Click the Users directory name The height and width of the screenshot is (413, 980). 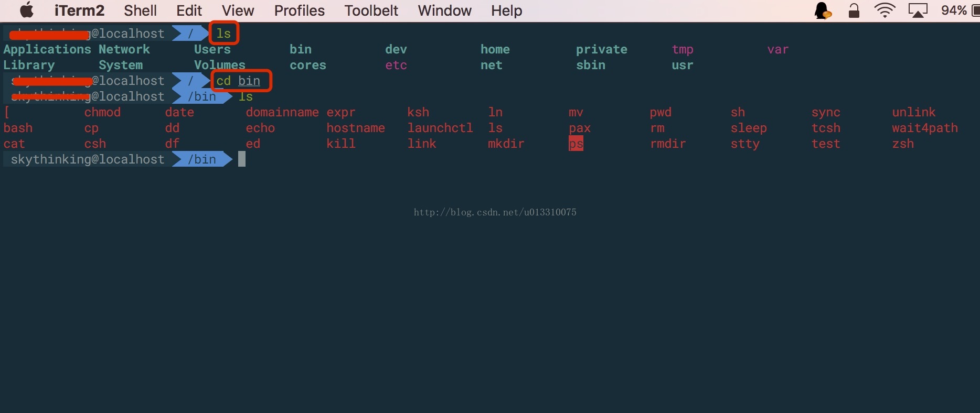point(212,49)
